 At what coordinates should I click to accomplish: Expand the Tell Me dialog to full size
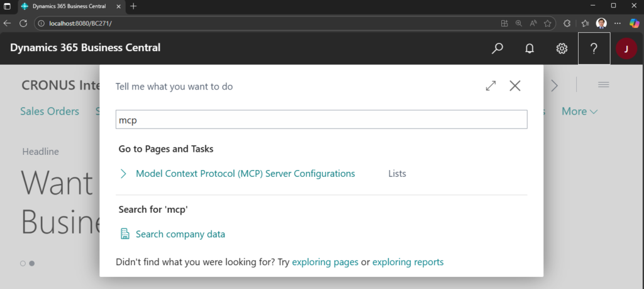pos(491,86)
